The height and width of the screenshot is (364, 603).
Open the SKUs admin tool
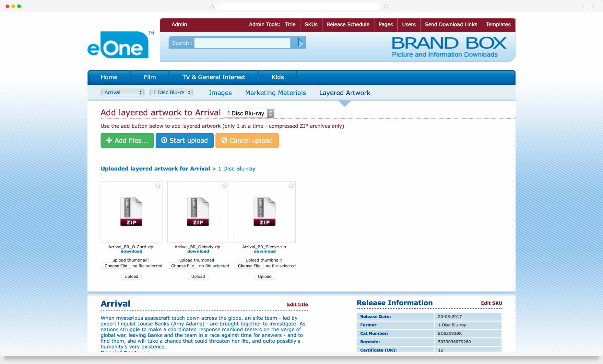(311, 24)
